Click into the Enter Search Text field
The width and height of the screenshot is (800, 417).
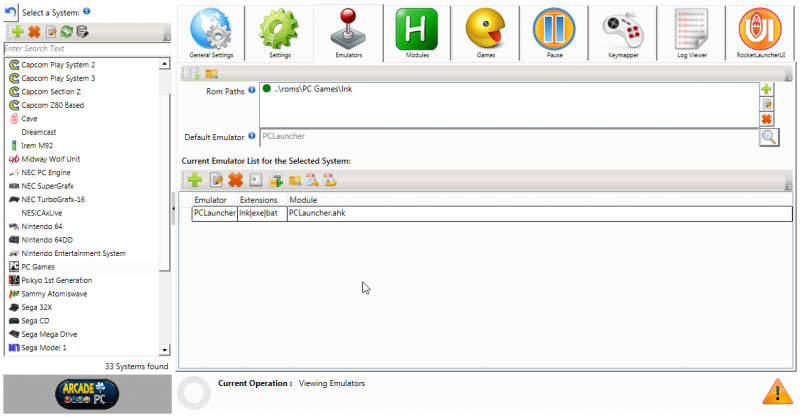coord(87,48)
